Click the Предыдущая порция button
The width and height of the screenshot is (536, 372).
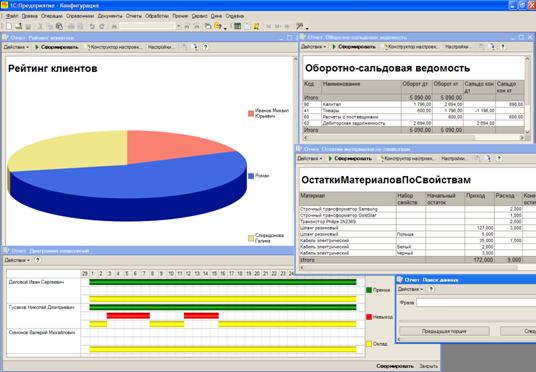point(444,331)
